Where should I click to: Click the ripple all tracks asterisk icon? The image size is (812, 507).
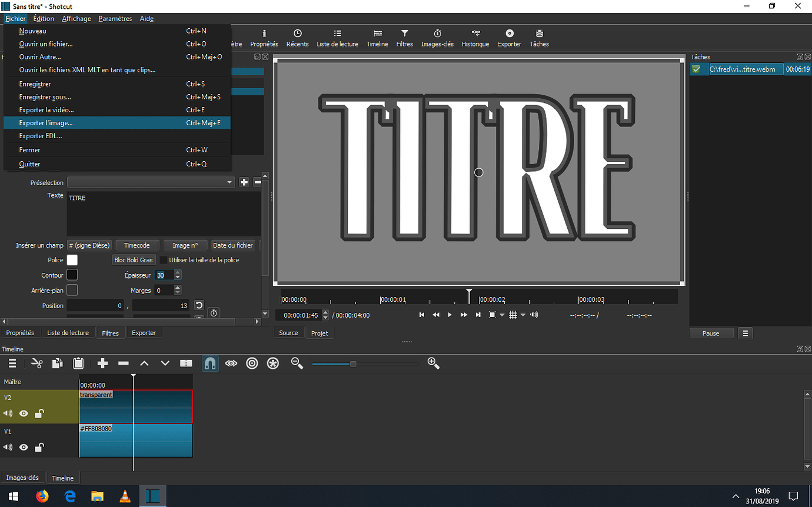pyautogui.click(x=272, y=363)
